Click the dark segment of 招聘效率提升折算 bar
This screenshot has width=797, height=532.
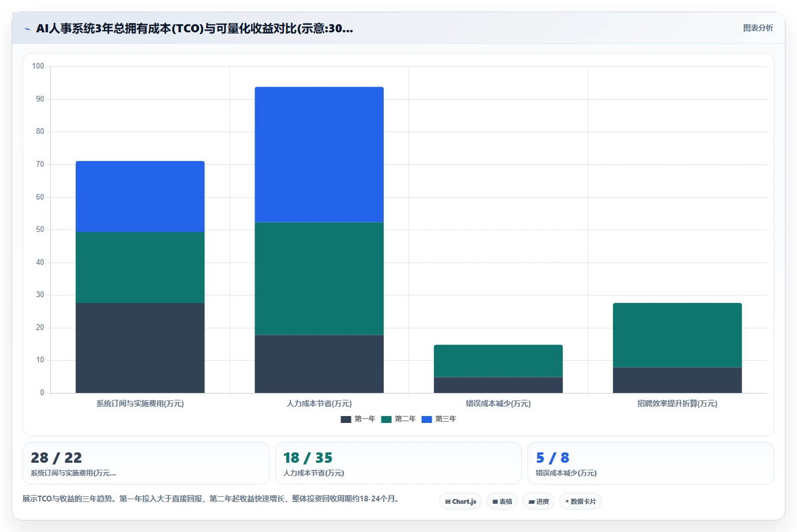tap(677, 380)
